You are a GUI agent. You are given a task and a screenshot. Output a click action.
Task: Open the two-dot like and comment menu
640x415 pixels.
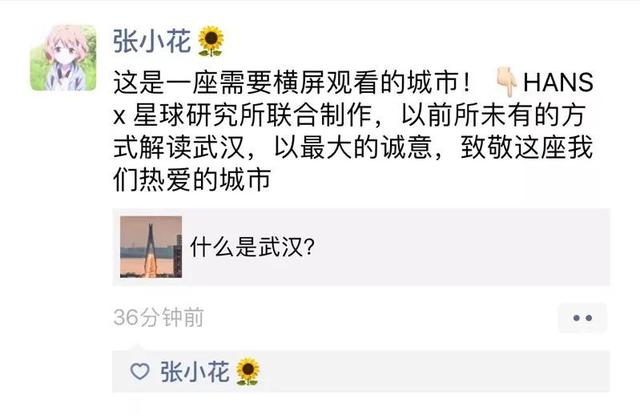click(x=582, y=318)
